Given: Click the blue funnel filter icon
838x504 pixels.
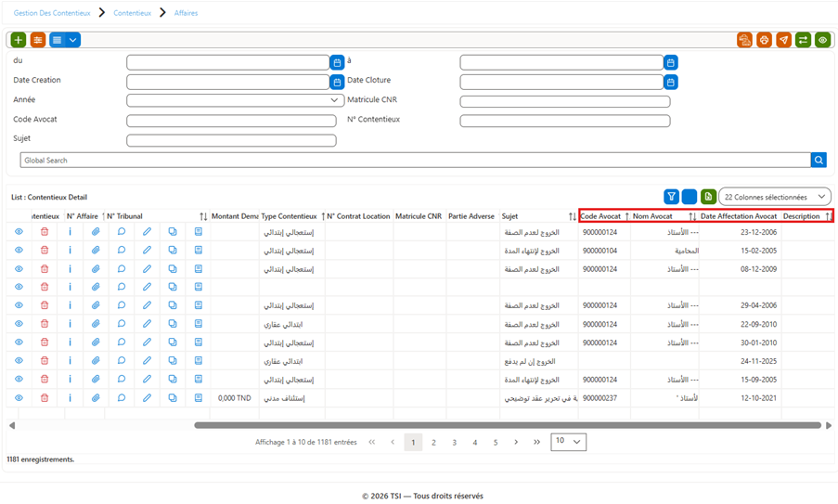Looking at the screenshot, I should 671,197.
